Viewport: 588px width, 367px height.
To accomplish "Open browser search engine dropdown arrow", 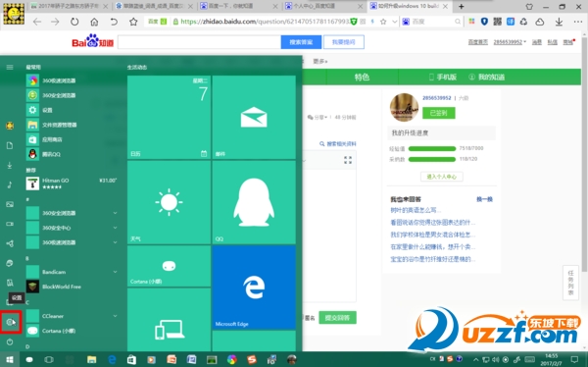I will (x=395, y=22).
